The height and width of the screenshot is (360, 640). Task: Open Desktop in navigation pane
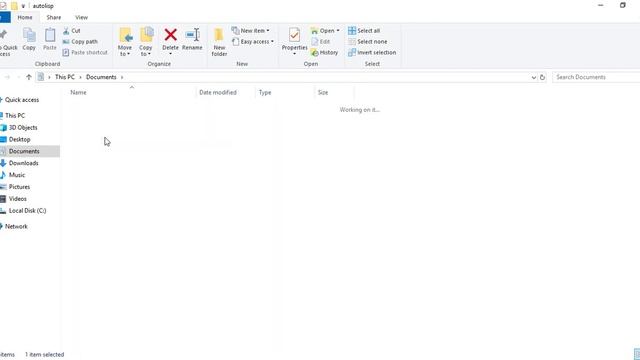coord(20,140)
